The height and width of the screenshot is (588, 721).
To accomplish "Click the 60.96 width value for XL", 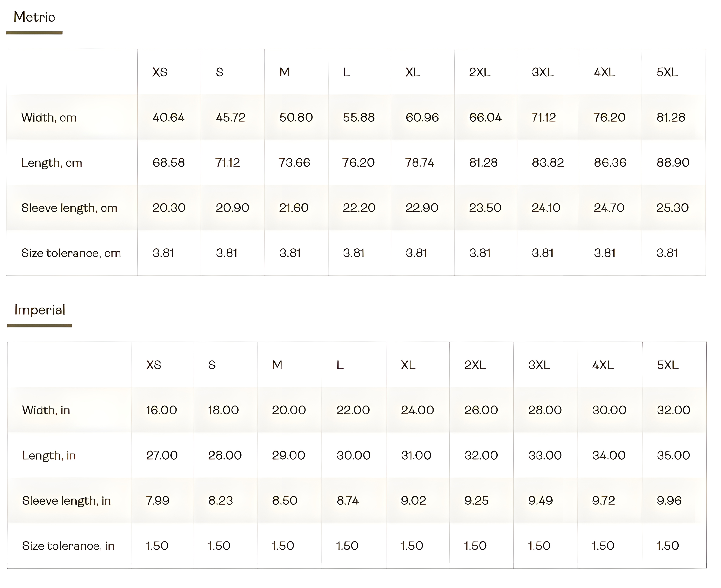I will tap(422, 118).
